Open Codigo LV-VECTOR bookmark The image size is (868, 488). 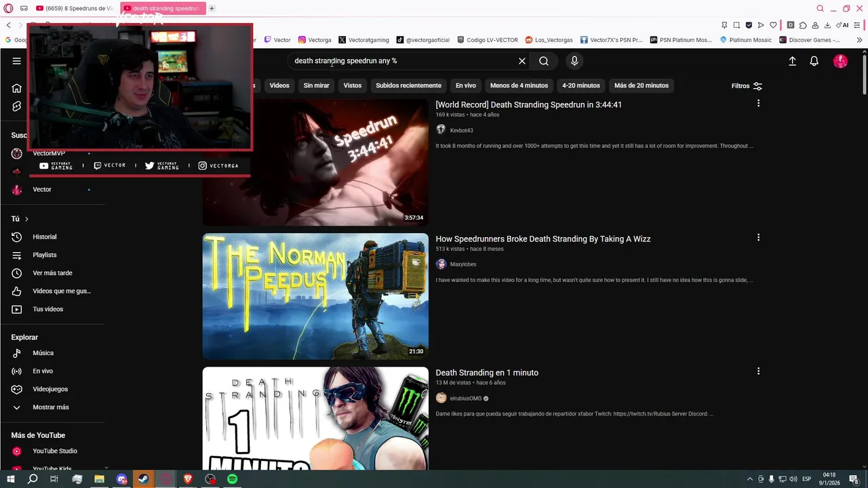[488, 40]
